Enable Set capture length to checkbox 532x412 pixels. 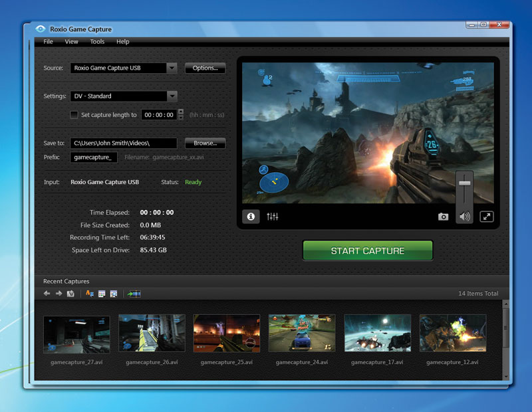pos(74,114)
